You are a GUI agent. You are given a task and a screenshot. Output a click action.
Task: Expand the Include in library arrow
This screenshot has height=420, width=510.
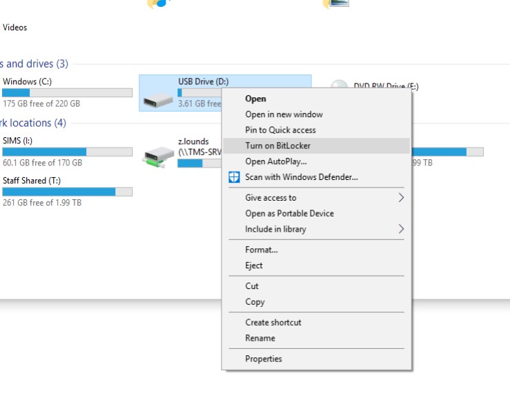(402, 229)
